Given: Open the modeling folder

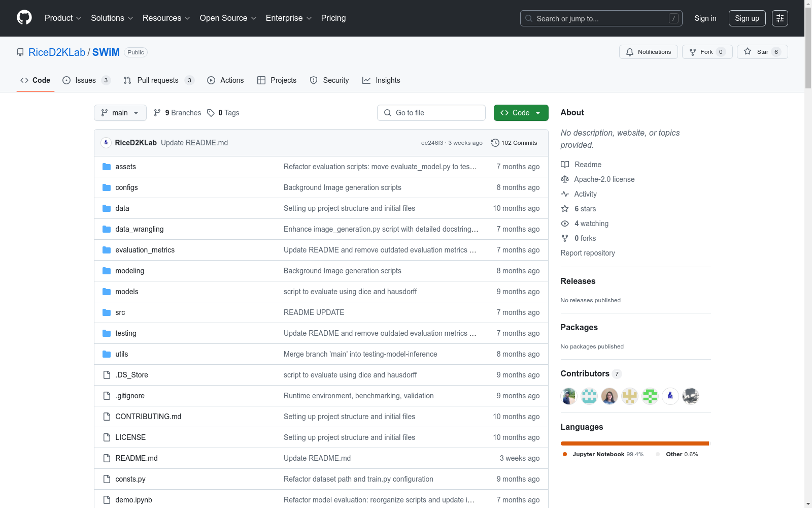Looking at the screenshot, I should click(x=130, y=271).
